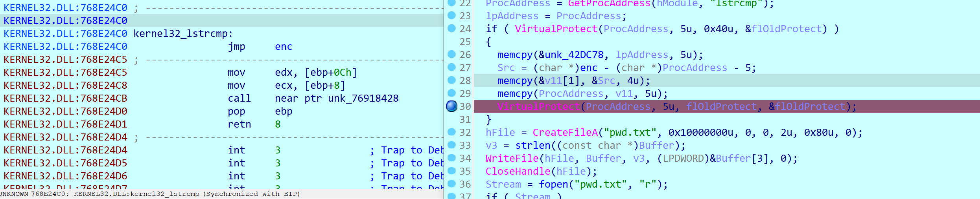Screen dimensions: 980x199
Task: Toggle breakpoint marker for line 33
Action: click(x=452, y=145)
